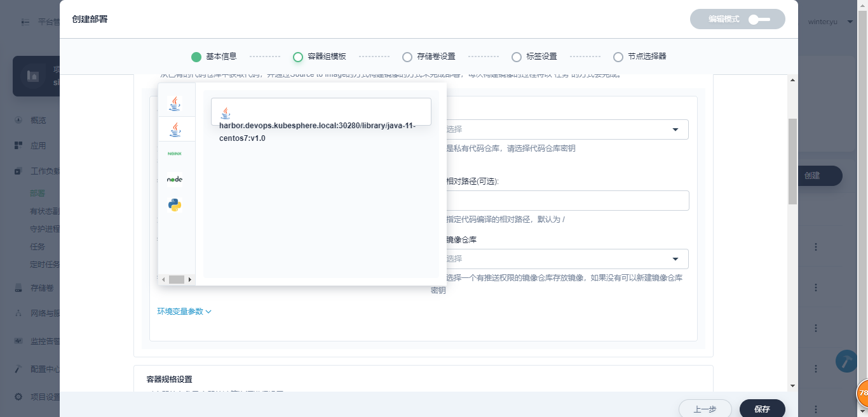Open the code repository secret dropdown
Screen dimensions: 868x417
[566, 129]
